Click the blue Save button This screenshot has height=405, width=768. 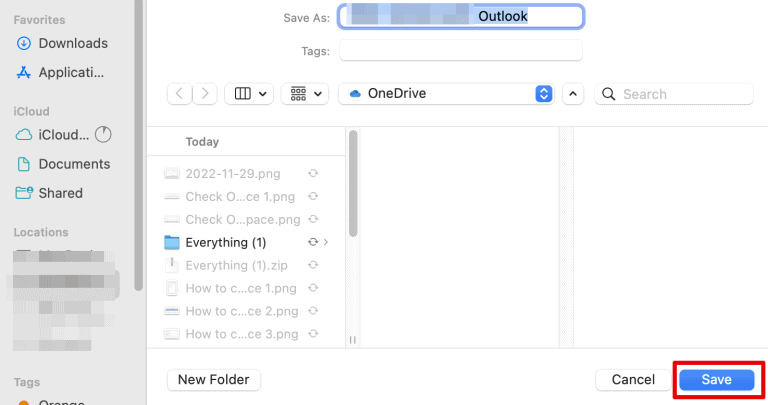tap(717, 380)
